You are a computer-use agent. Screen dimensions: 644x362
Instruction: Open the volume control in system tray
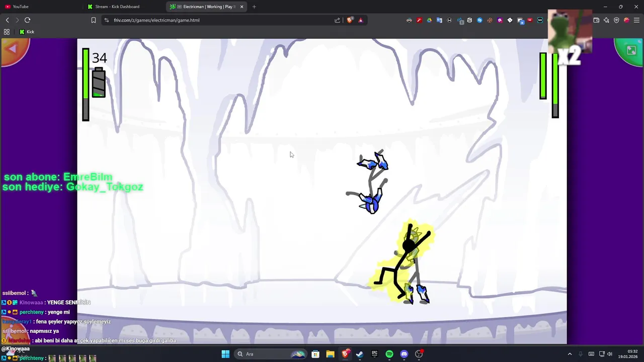tap(610, 354)
